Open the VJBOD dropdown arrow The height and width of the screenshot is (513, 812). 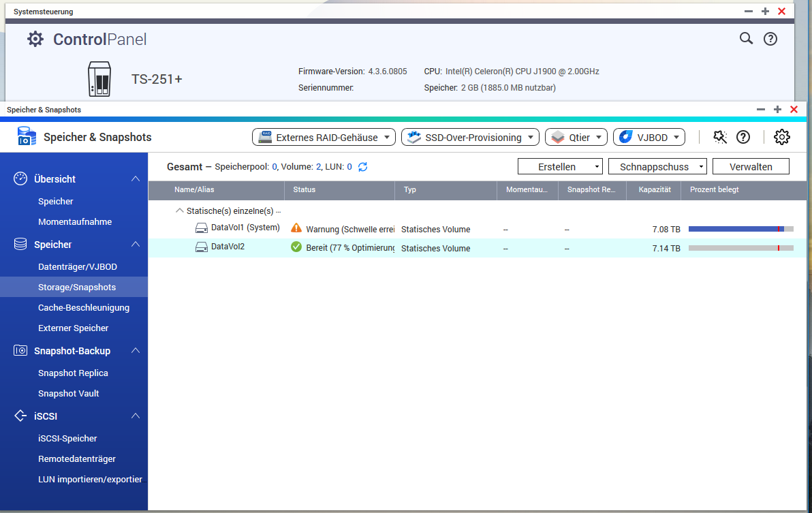pos(676,137)
